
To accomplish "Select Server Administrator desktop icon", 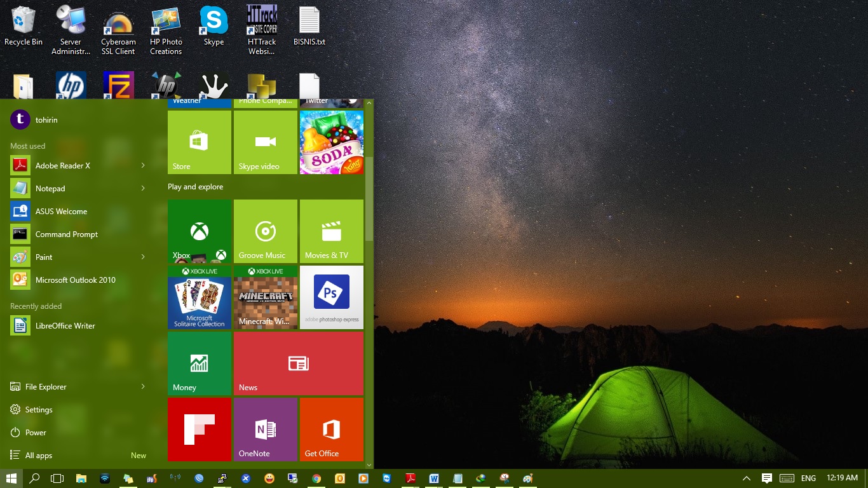I will click(71, 30).
